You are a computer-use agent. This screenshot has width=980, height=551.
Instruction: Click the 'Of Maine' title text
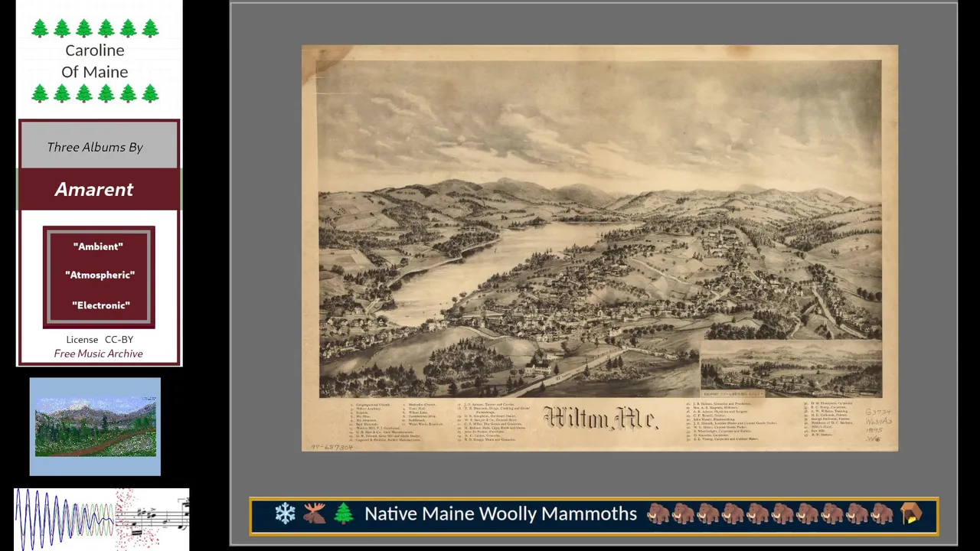[95, 72]
